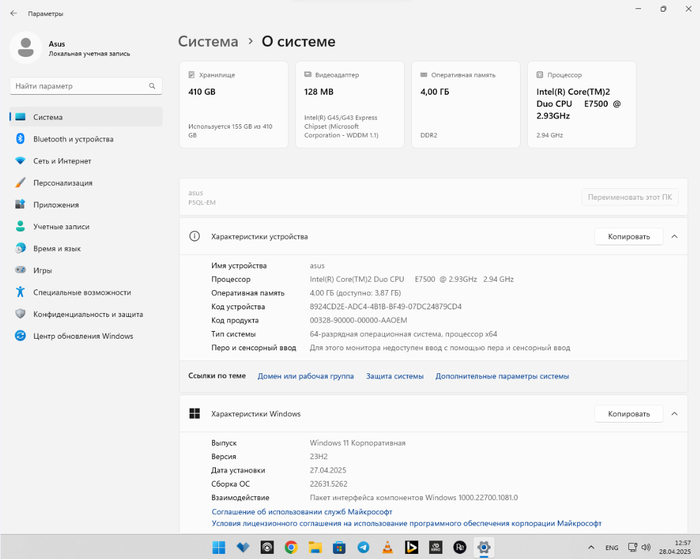The image size is (700, 559).
Task: Click the Приложения apps icon
Action: (x=20, y=204)
